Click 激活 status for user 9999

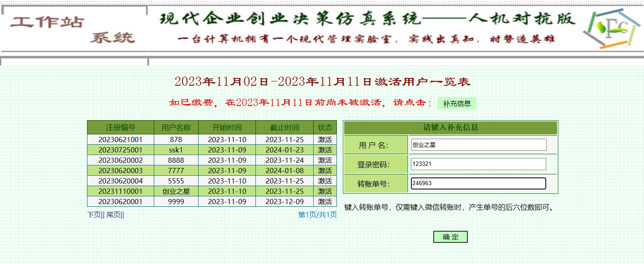coord(325,202)
